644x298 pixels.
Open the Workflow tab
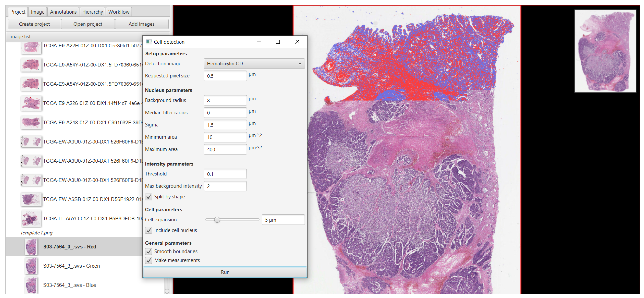(119, 12)
